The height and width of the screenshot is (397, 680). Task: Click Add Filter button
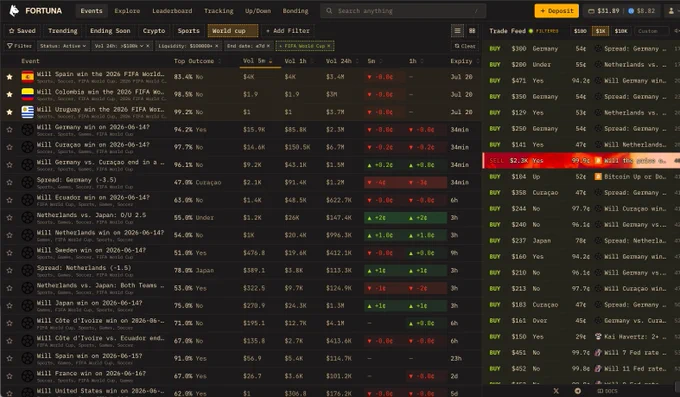coord(288,31)
